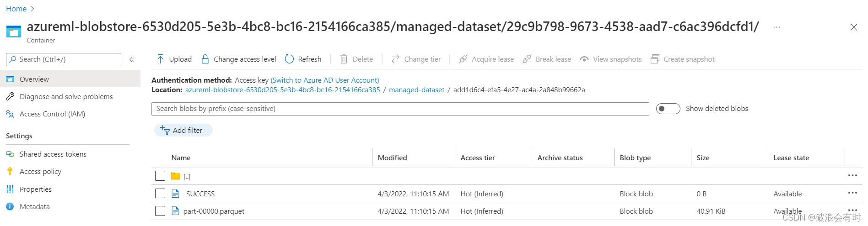Viewport: 868px width, 226px height.
Task: Open the Overview menu item
Action: click(70, 79)
